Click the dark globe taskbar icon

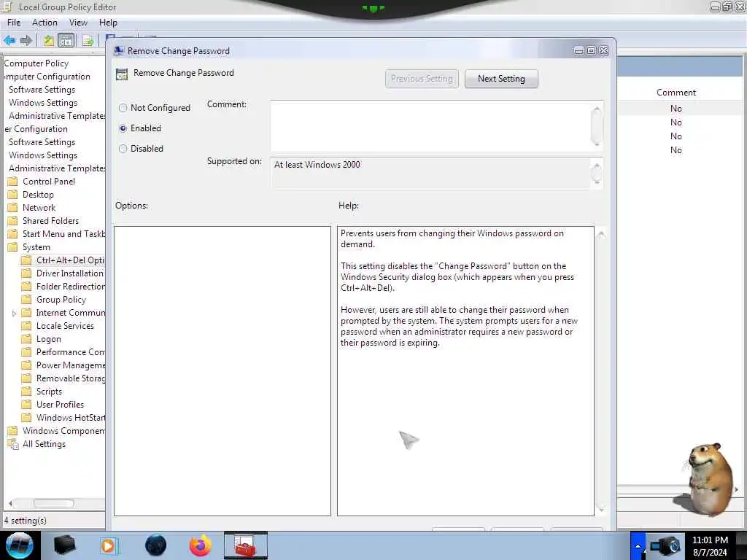156,545
